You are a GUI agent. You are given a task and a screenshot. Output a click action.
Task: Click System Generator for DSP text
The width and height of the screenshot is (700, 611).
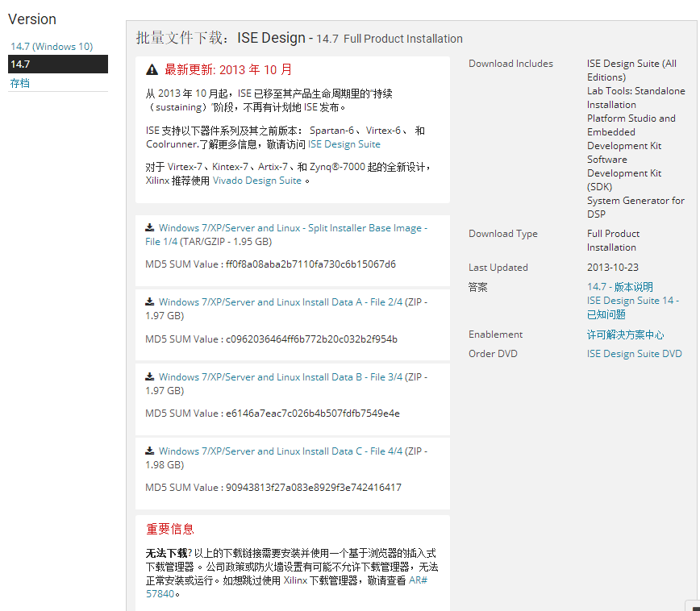click(x=635, y=207)
